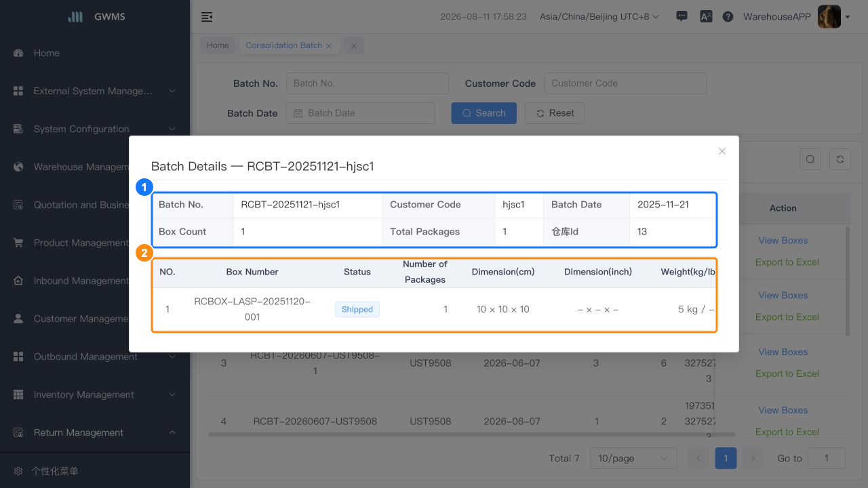Viewport: 868px width, 488px height.
Task: Click the Outbound Management icon
Action: pos(18,357)
